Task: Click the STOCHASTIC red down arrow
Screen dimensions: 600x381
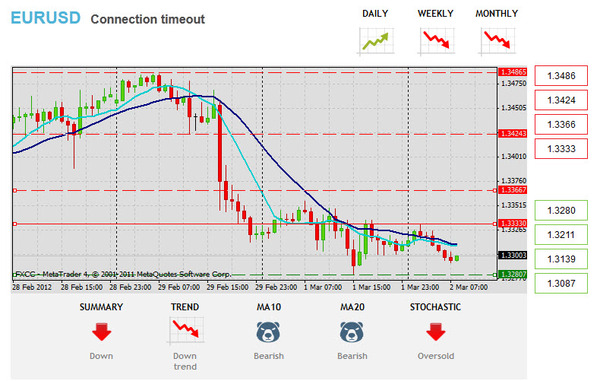Action: pos(435,332)
